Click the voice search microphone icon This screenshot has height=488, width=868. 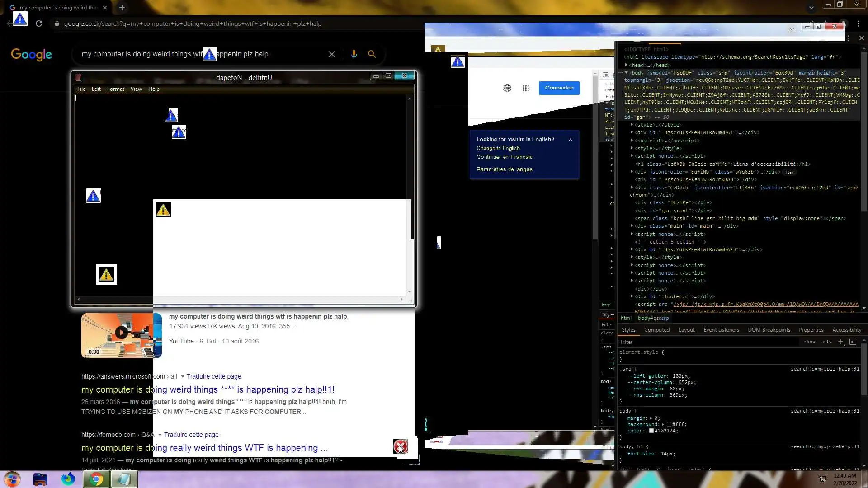[x=354, y=54]
